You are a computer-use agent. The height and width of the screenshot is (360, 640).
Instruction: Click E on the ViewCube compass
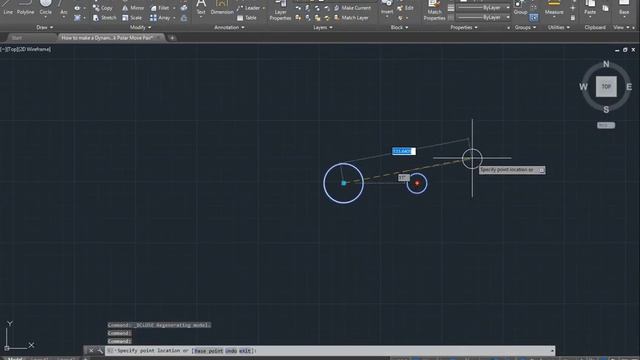point(629,87)
